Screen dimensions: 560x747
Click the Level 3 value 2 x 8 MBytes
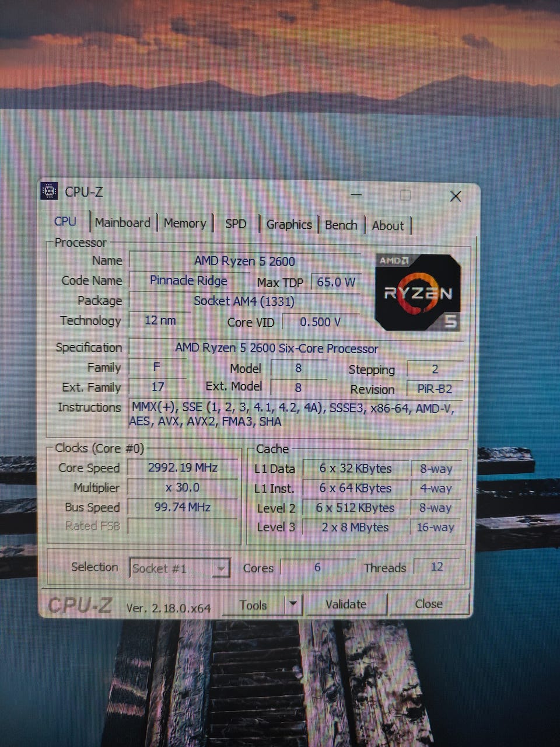(355, 528)
